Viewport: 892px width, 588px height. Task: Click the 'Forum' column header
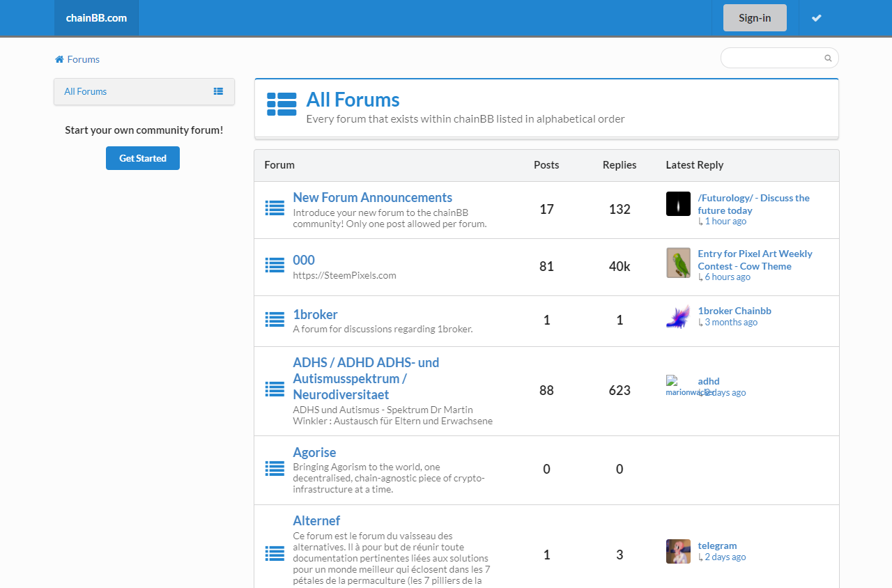pyautogui.click(x=279, y=165)
